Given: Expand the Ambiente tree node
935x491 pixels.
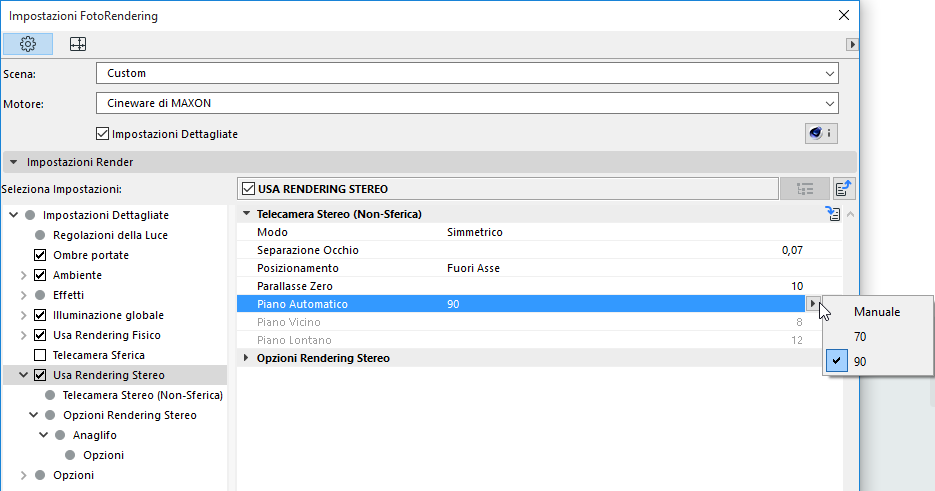Looking at the screenshot, I should 24,275.
